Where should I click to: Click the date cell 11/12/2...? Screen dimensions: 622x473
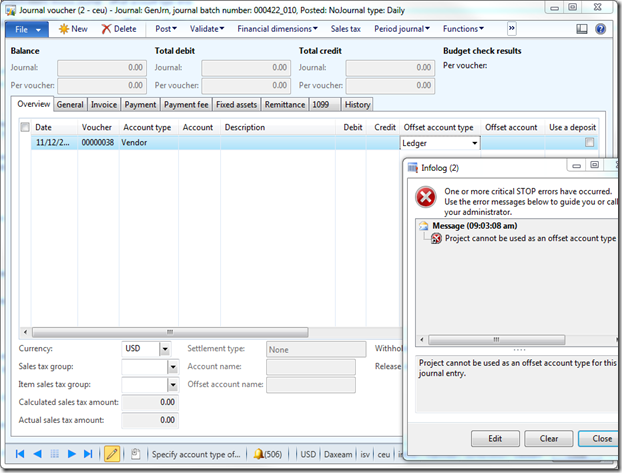[x=54, y=142]
